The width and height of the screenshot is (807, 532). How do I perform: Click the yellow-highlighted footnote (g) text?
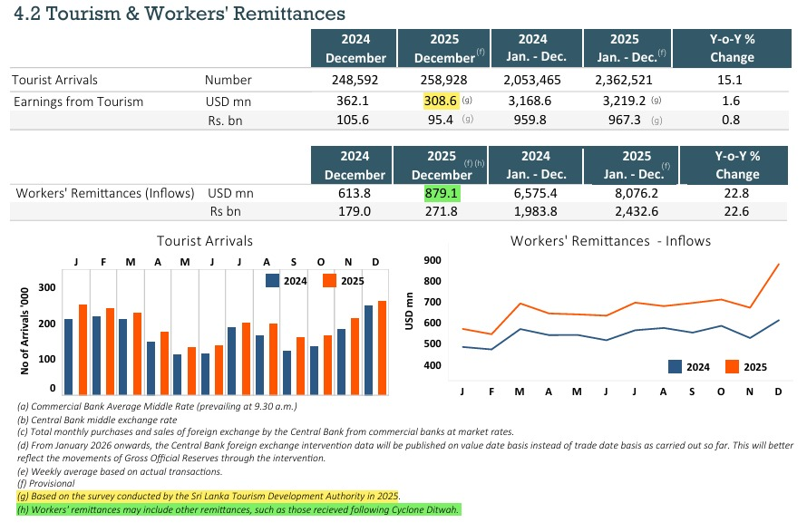click(x=209, y=497)
